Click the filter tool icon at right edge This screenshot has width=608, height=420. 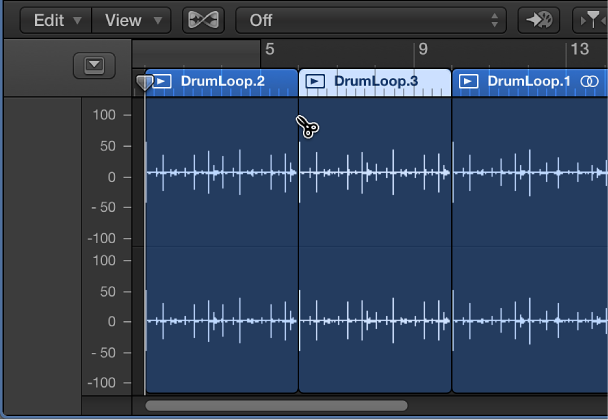pyautogui.click(x=591, y=20)
